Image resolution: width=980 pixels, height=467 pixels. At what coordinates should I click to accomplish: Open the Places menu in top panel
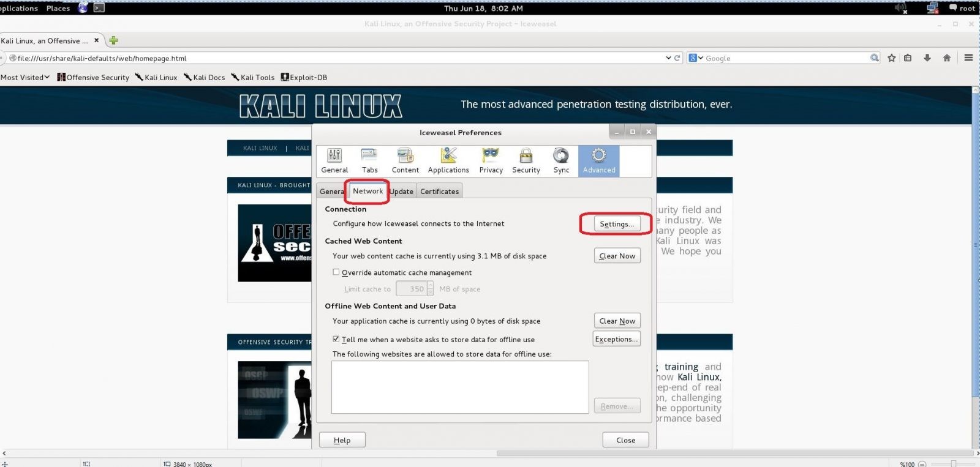58,8
